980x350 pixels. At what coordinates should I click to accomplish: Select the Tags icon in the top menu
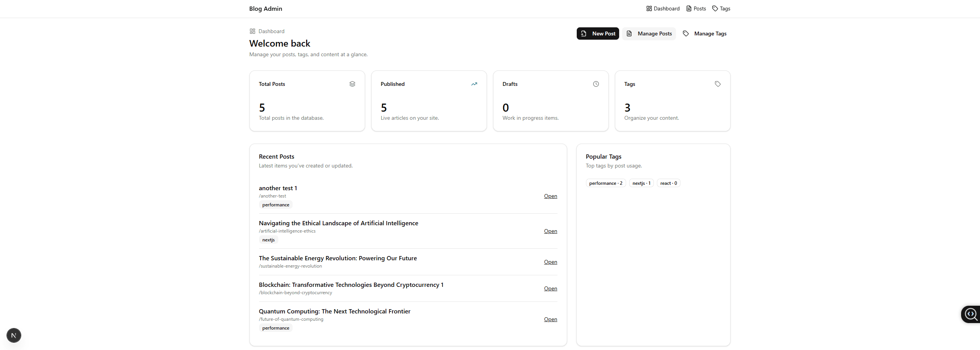[715, 8]
